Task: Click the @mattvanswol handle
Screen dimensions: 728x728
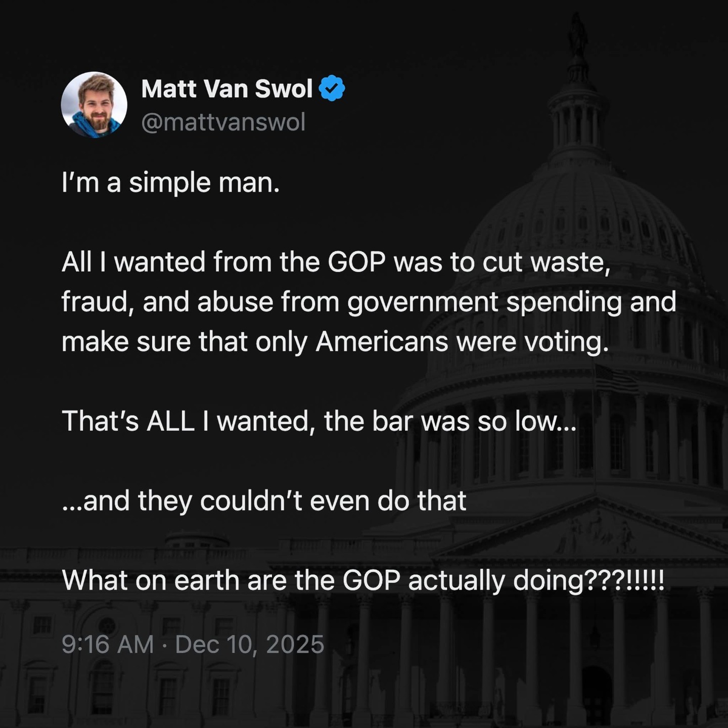Action: [223, 122]
